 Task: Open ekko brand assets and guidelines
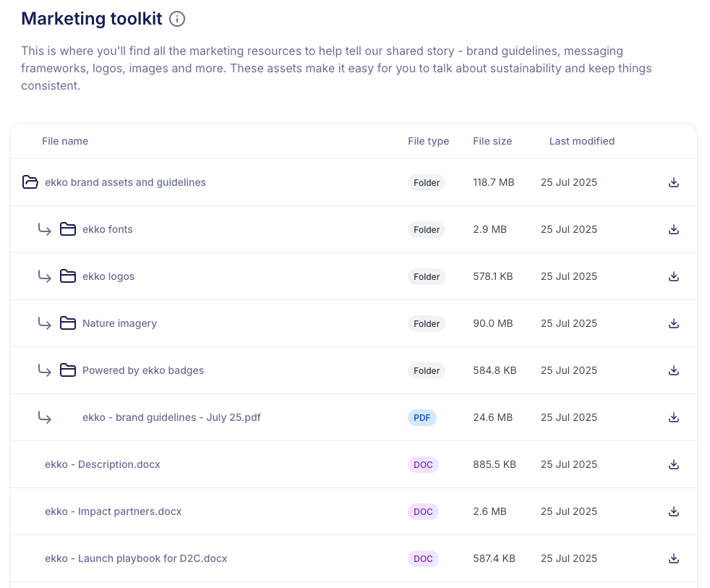coord(125,182)
